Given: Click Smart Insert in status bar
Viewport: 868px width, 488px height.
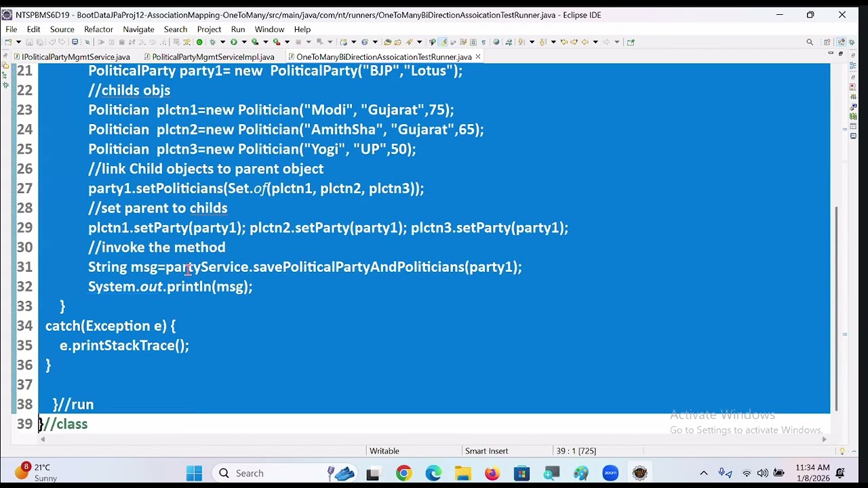Looking at the screenshot, I should [x=486, y=451].
